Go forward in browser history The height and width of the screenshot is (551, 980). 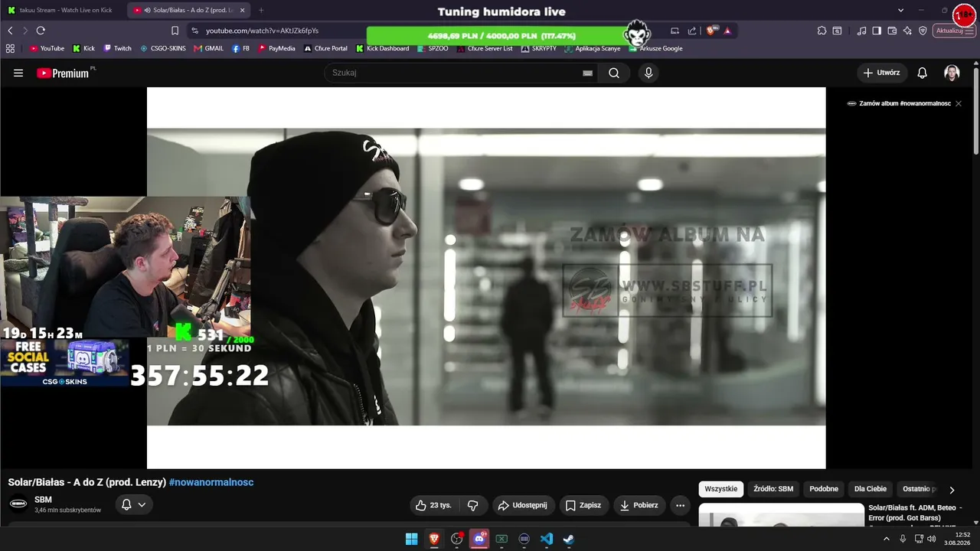click(25, 31)
